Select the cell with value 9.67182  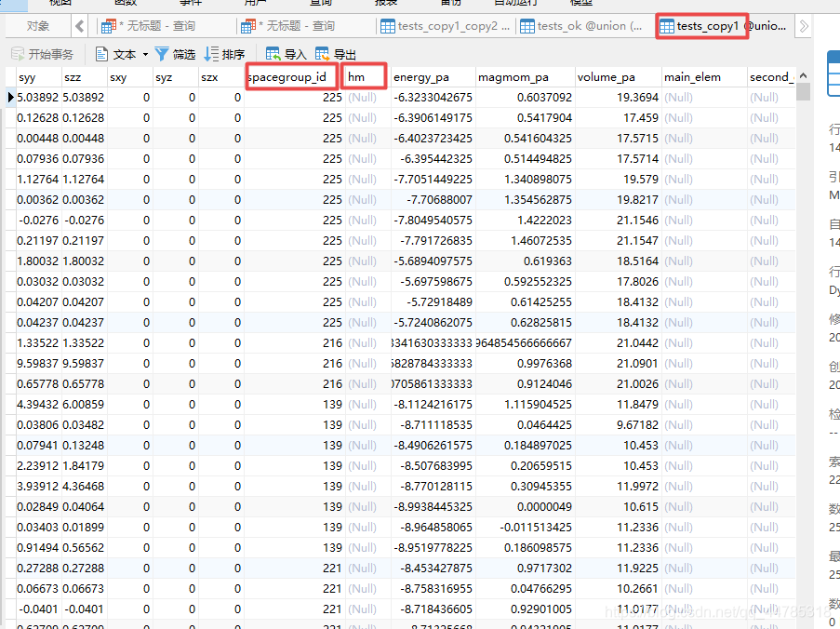(619, 425)
